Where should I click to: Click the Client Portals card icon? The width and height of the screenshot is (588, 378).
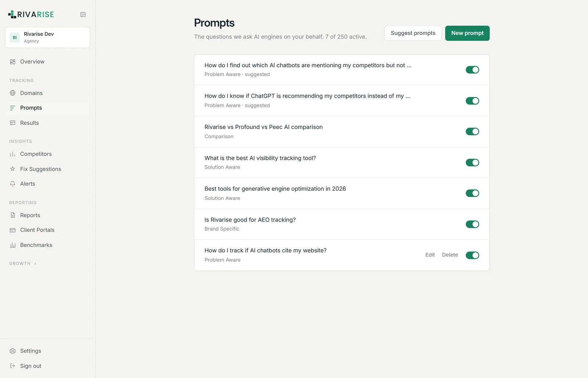click(x=12, y=230)
